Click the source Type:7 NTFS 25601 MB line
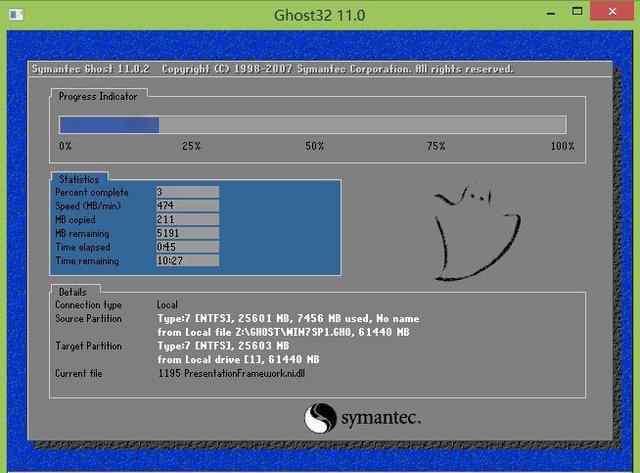 (288, 319)
